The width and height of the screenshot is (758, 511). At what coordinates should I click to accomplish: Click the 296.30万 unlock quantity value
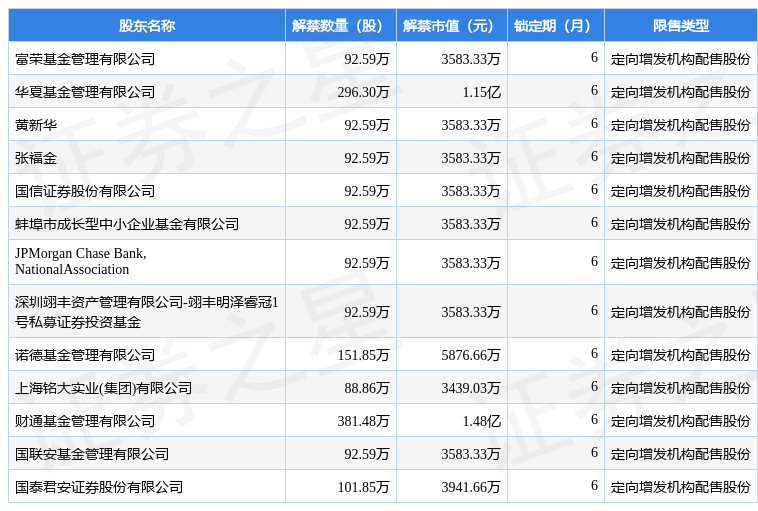(364, 92)
